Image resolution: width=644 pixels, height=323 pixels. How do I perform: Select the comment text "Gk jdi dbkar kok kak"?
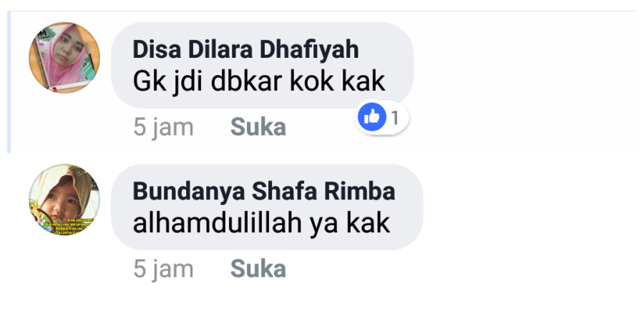click(259, 81)
